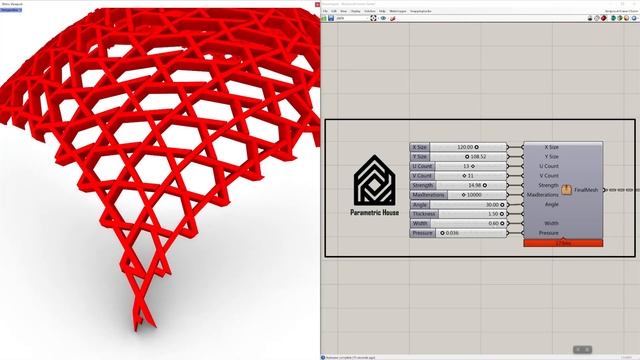Click the Width input on the cluster
The image size is (640, 360).
[x=551, y=224]
